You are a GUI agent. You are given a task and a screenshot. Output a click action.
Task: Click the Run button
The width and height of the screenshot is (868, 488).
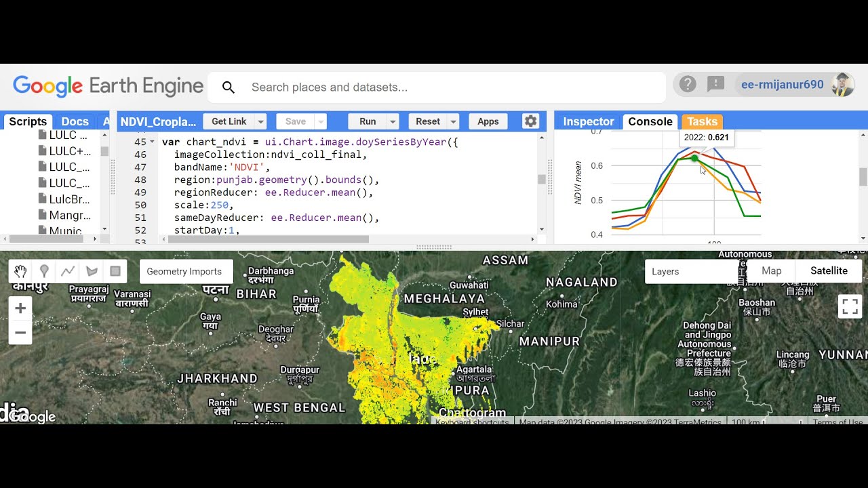[x=368, y=121]
